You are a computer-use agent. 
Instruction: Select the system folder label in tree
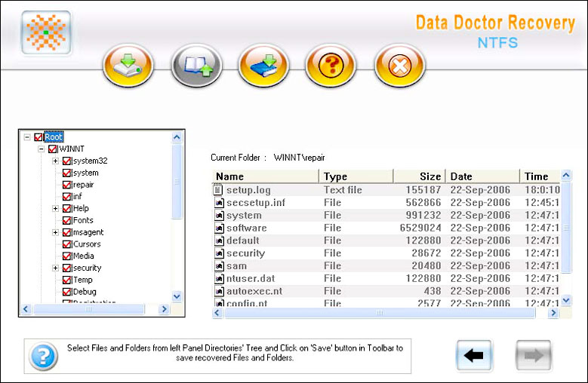86,173
